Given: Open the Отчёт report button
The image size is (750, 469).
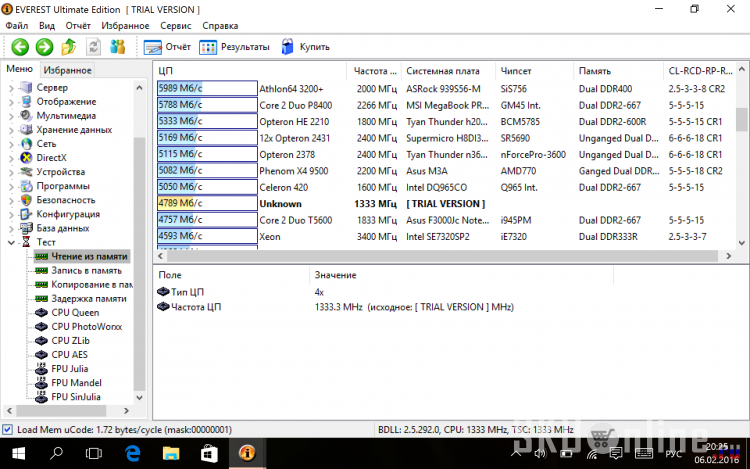Looking at the screenshot, I should [167, 47].
